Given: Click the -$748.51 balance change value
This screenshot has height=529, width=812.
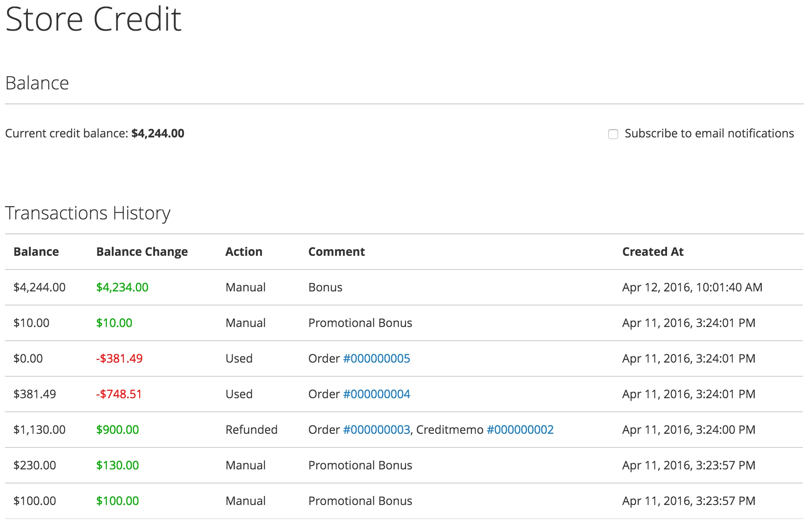Looking at the screenshot, I should point(119,394).
